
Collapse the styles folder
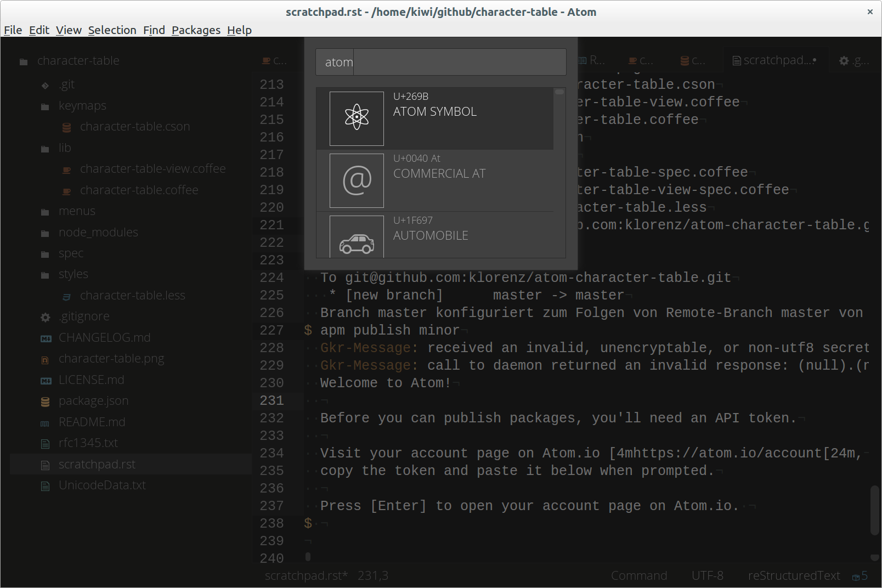pos(45,275)
